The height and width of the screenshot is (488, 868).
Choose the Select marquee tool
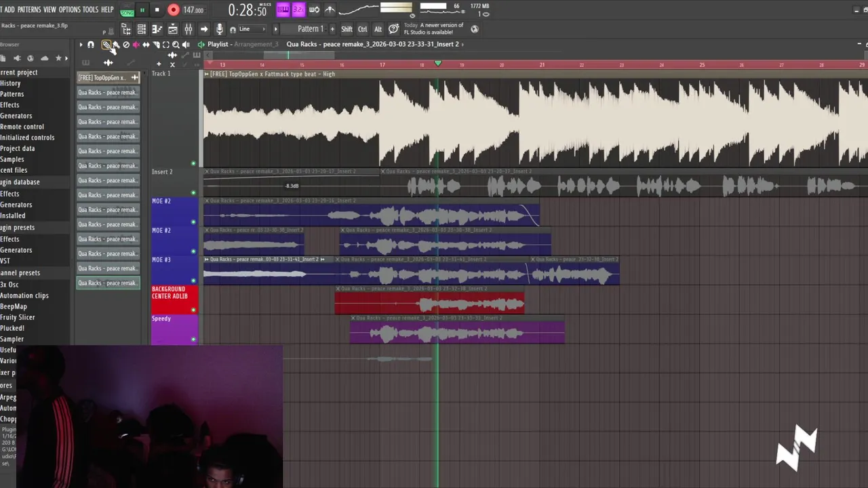tap(165, 45)
